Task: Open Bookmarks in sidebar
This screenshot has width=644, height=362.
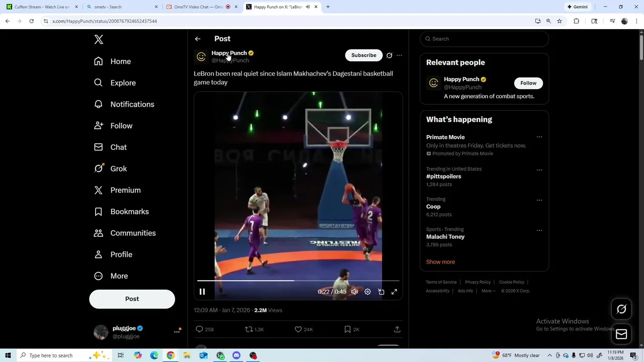Action: (121, 212)
